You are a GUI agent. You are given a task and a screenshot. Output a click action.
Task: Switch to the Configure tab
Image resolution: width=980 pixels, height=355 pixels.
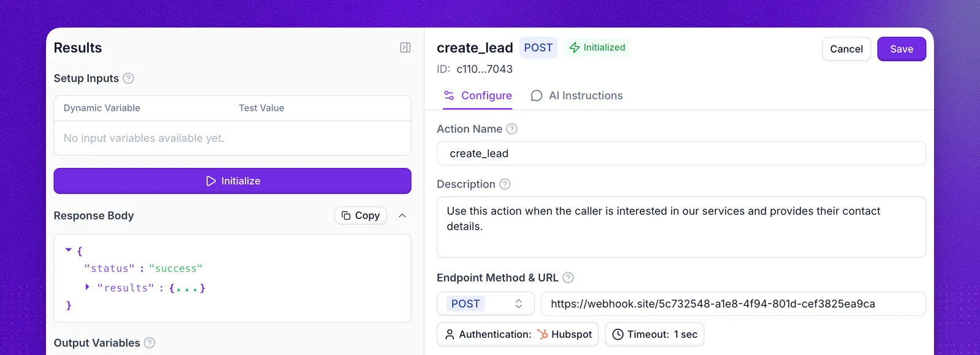[x=478, y=96]
